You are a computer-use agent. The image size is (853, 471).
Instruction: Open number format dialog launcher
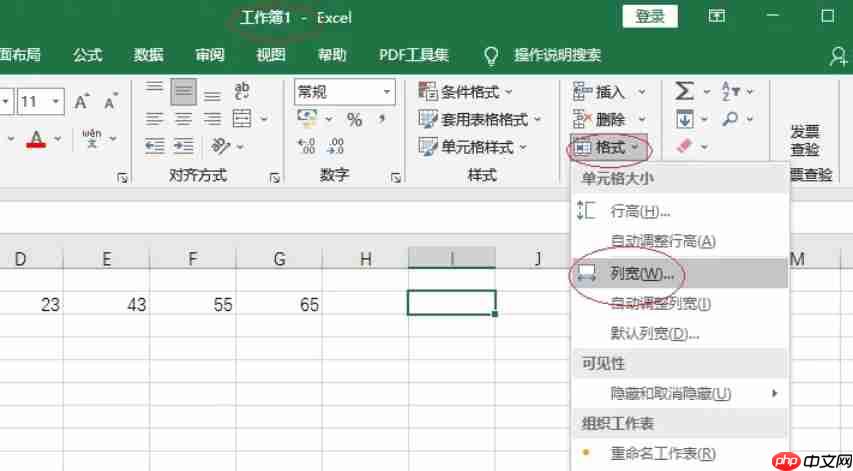point(396,177)
